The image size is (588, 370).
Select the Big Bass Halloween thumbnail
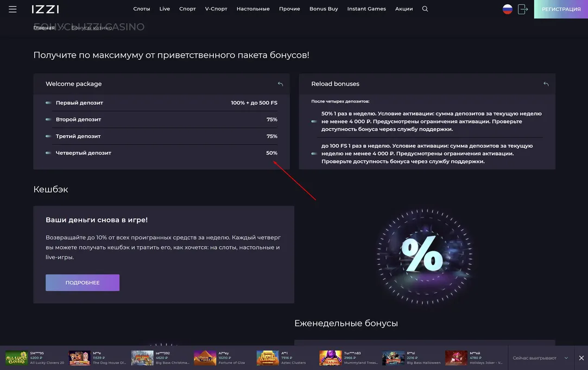pyautogui.click(x=393, y=358)
